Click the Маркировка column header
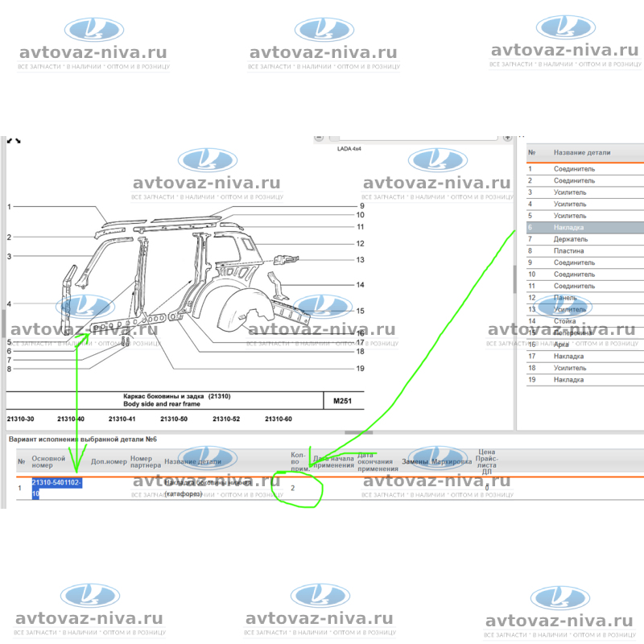 [x=452, y=461]
